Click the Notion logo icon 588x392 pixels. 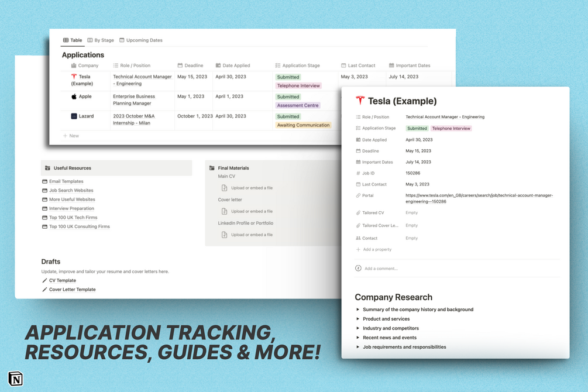pos(15,379)
